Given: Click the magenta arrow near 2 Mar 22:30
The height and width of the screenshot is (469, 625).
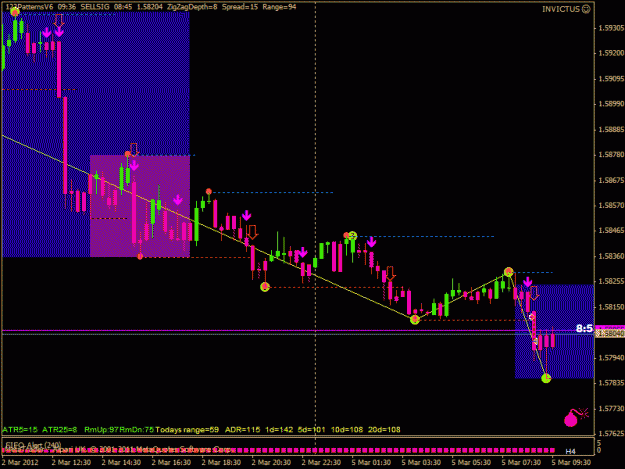Looking at the screenshot, I should pyautogui.click(x=303, y=252).
